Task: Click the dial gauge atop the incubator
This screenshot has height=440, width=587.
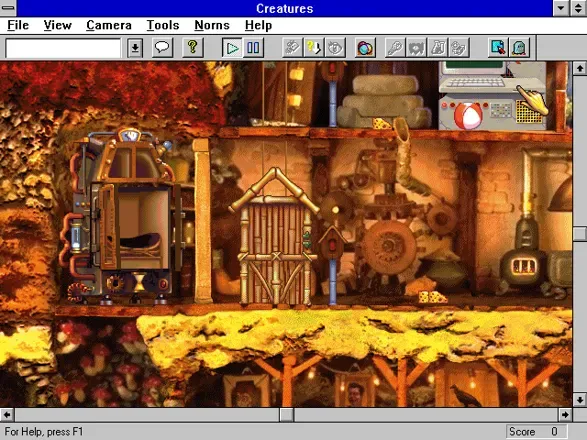Action: (x=129, y=135)
